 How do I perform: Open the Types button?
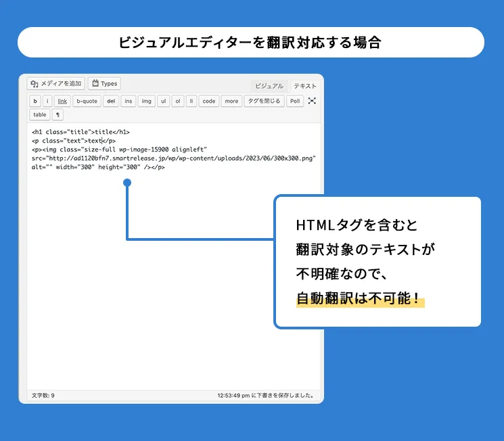point(104,84)
